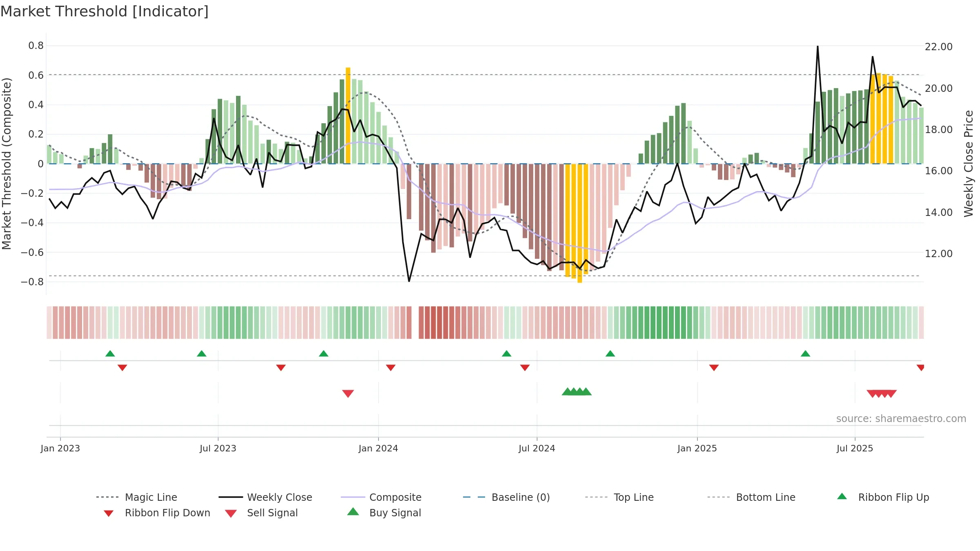The width and height of the screenshot is (980, 551).
Task: Toggle the Magic Line legend entry
Action: tap(136, 497)
